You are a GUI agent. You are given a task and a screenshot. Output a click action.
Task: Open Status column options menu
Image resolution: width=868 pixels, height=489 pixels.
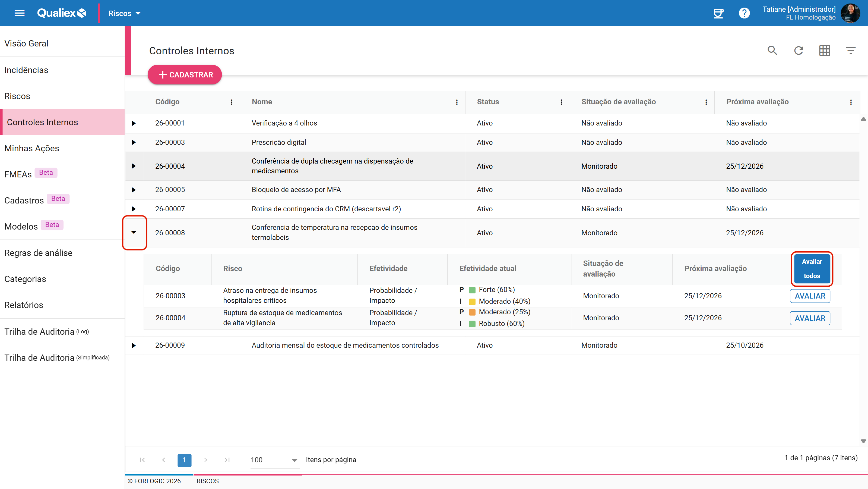pos(561,102)
